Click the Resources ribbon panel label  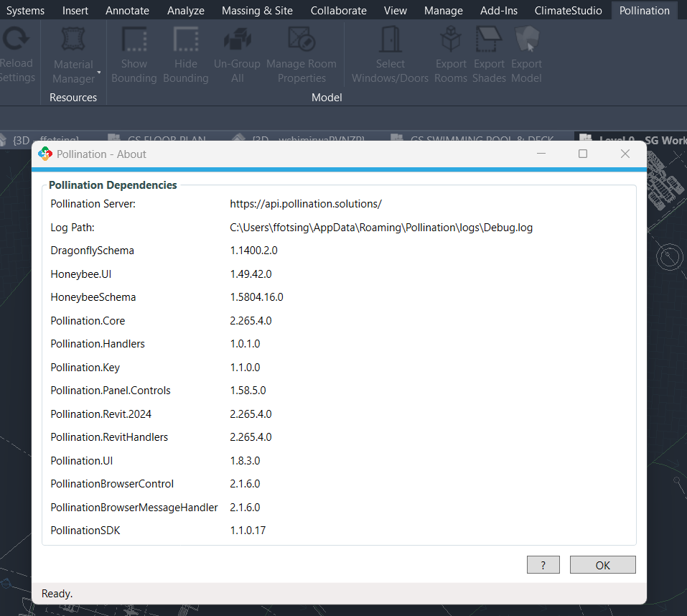coord(73,97)
